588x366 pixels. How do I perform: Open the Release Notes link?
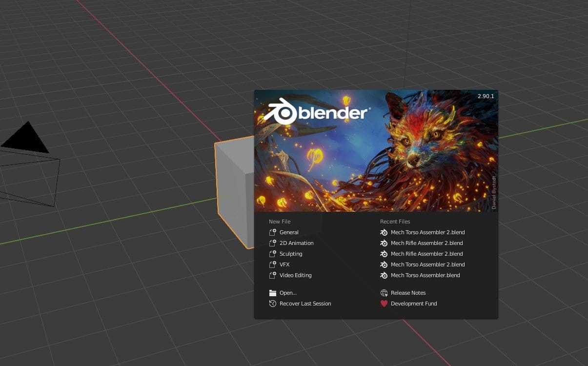403,293
